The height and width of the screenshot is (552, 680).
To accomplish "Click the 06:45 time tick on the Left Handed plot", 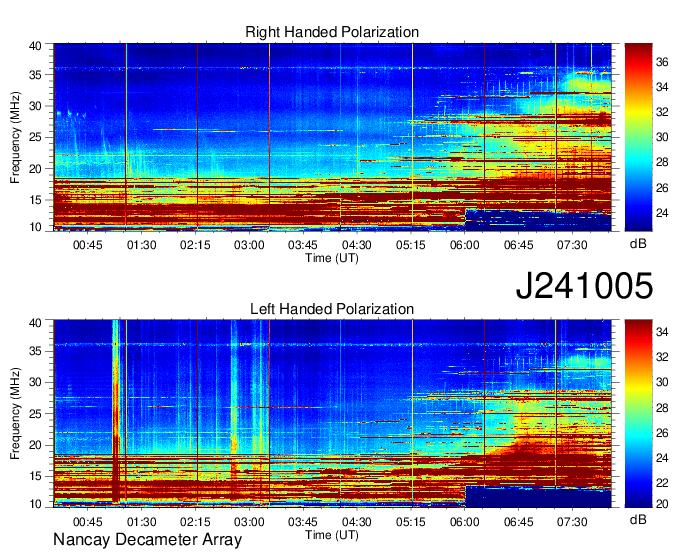I will (519, 521).
